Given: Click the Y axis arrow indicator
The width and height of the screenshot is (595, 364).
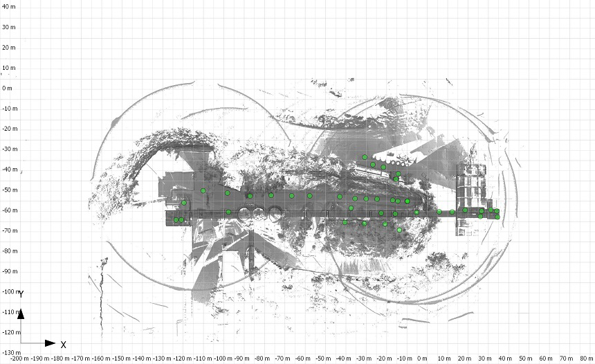Looking at the screenshot, I should point(21,315).
